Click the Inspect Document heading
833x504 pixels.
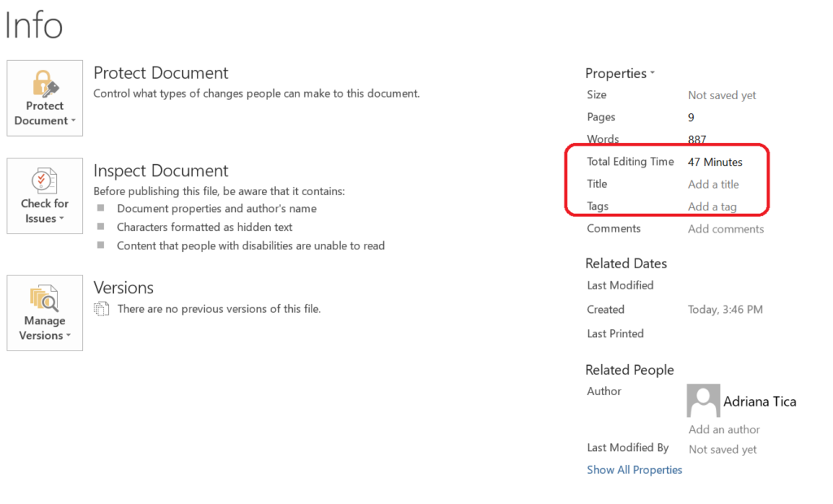point(161,171)
